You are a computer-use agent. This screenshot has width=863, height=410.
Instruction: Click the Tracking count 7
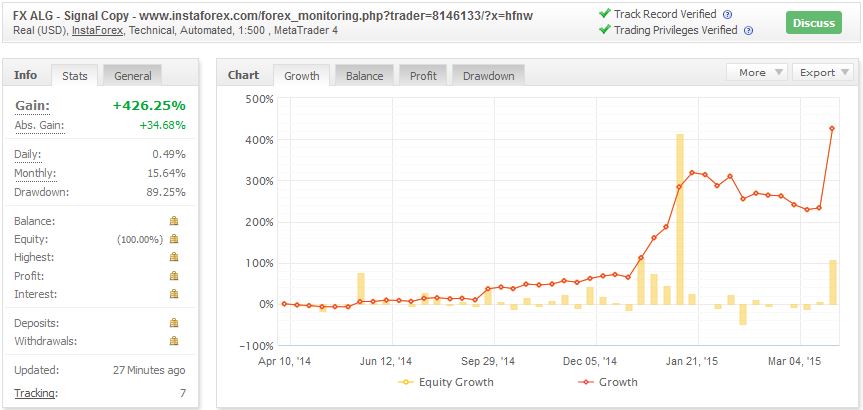pyautogui.click(x=182, y=393)
